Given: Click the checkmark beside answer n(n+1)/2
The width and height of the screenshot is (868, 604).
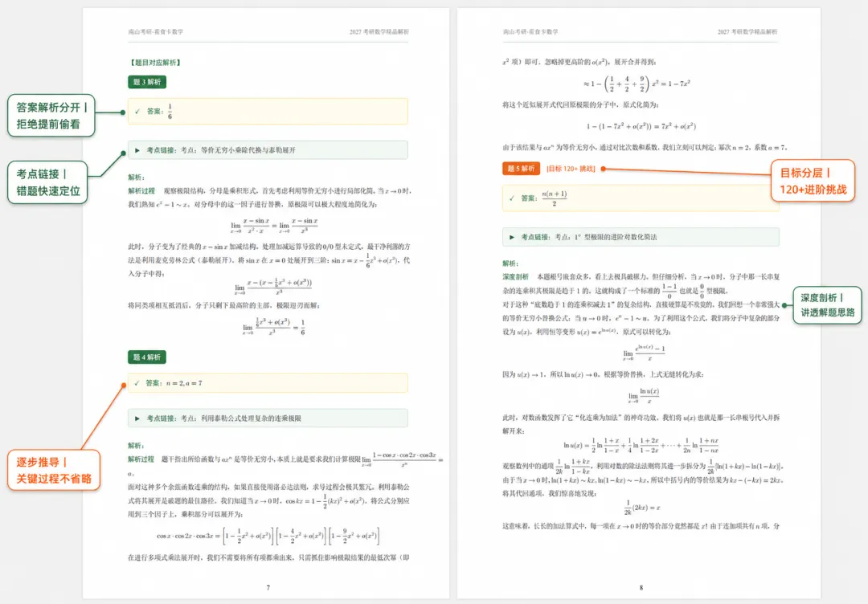Looking at the screenshot, I should tap(511, 198).
